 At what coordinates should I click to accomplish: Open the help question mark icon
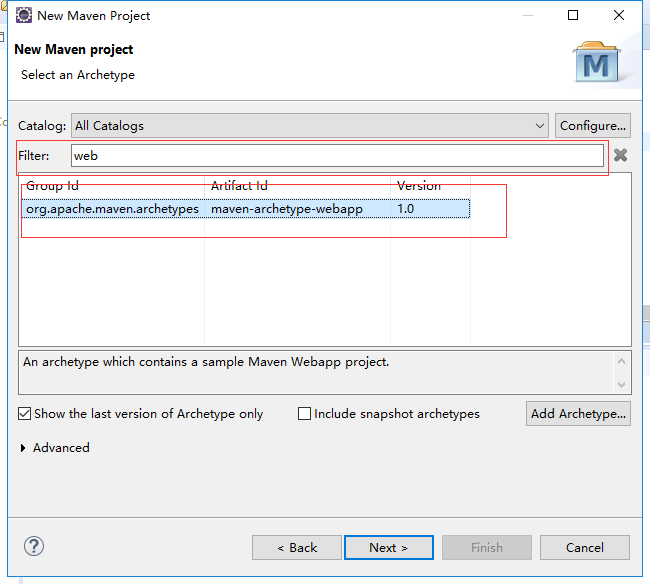[34, 546]
